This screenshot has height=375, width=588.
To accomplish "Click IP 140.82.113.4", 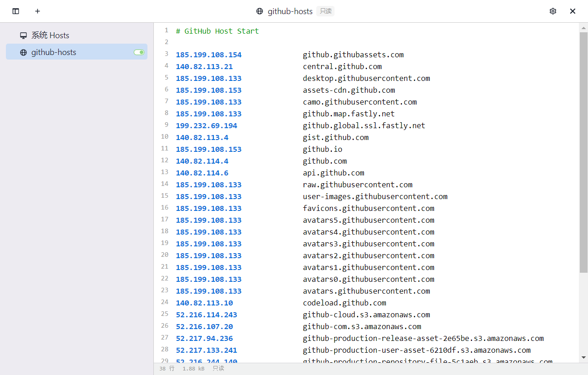I will pyautogui.click(x=202, y=137).
